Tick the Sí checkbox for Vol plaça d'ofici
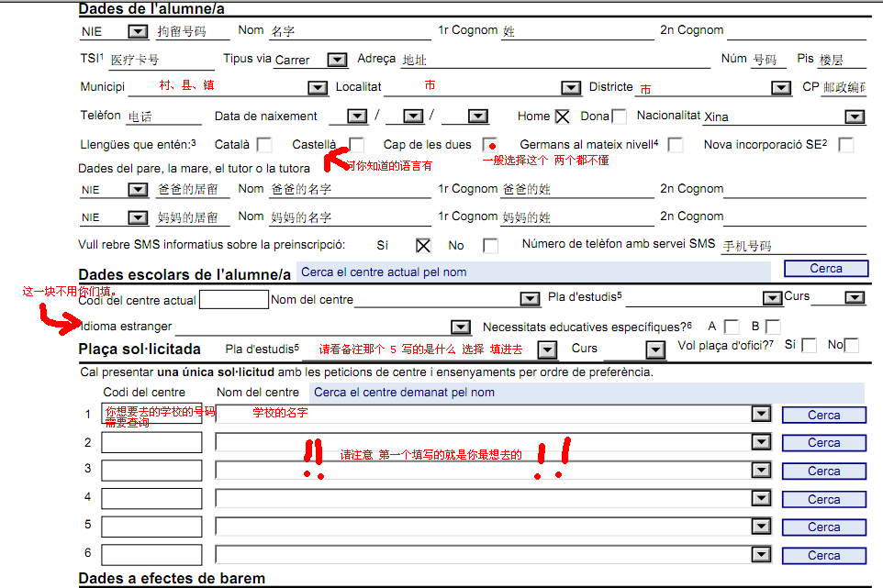The width and height of the screenshot is (883, 588). point(808,346)
